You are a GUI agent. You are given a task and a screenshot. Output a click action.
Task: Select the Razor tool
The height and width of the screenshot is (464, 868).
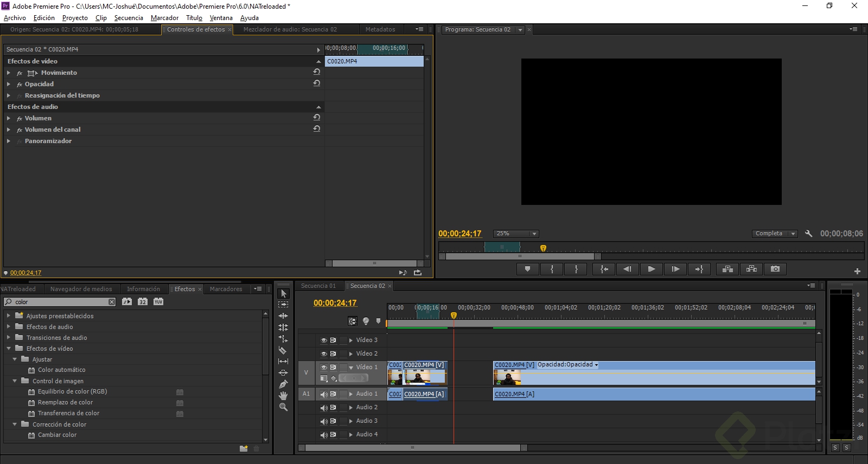click(283, 350)
